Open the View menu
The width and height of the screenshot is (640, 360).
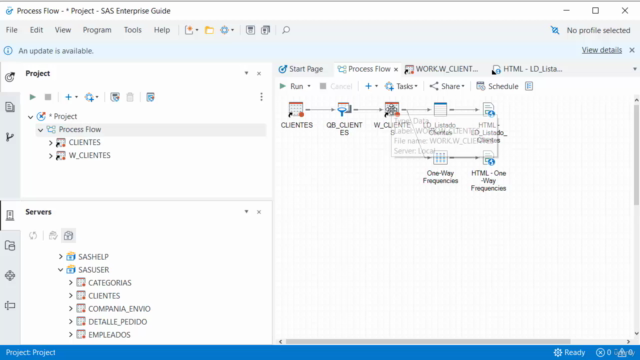(x=63, y=30)
